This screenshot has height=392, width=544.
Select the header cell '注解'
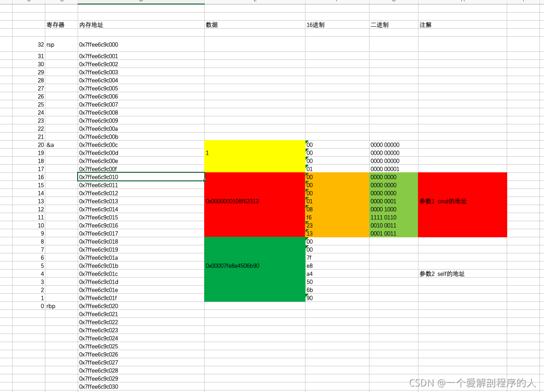click(x=462, y=25)
